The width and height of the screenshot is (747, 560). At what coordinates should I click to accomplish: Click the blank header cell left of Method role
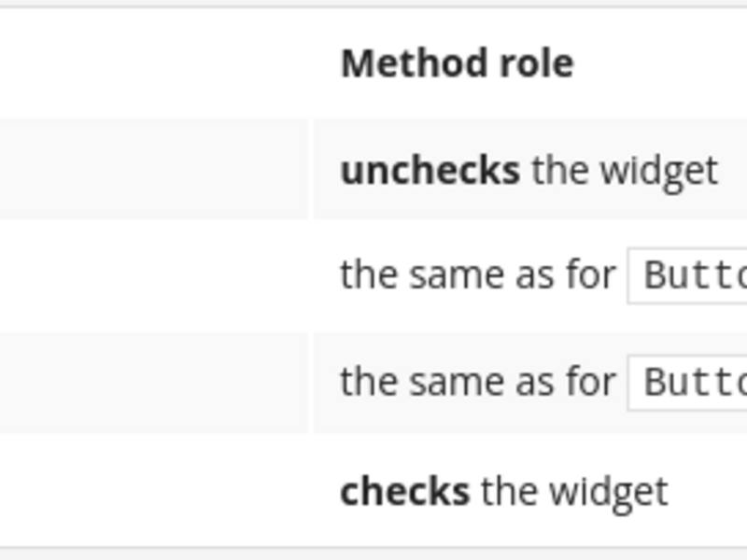click(154, 63)
